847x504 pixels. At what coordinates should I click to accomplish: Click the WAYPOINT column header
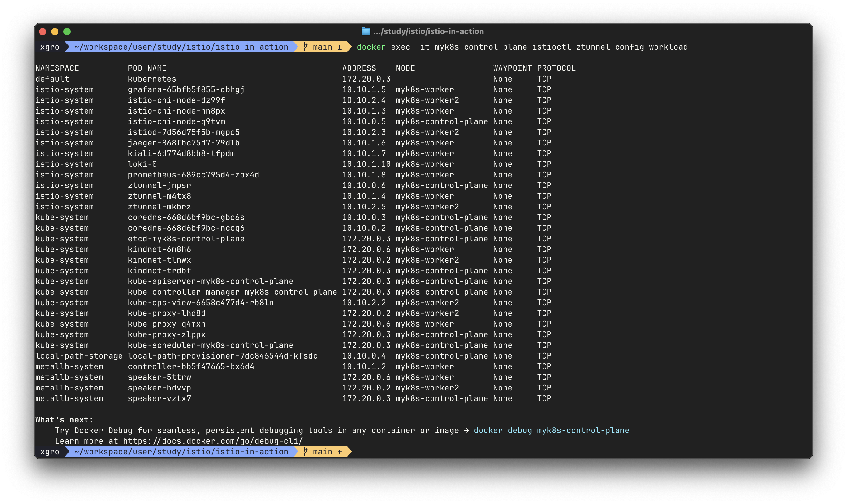click(512, 68)
